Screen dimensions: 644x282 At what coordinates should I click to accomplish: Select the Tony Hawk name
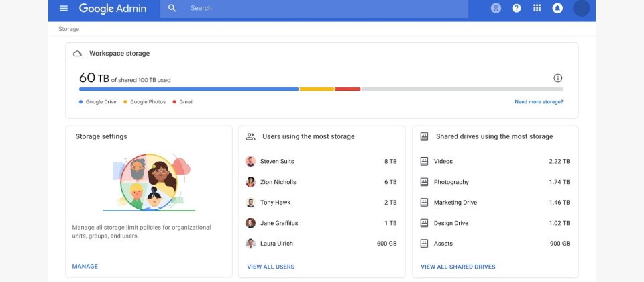coord(275,203)
